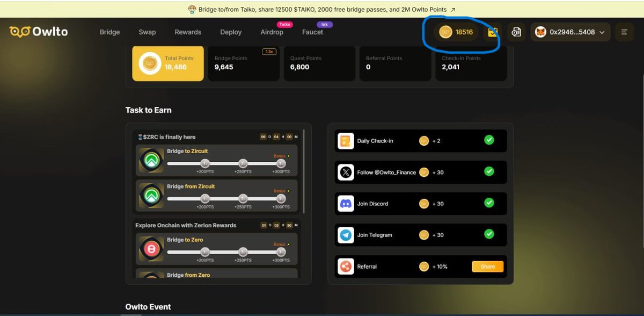This screenshot has width=644, height=316.
Task: Click the $ZRC countdown timer 06 D 04 H
Action: pos(279,137)
